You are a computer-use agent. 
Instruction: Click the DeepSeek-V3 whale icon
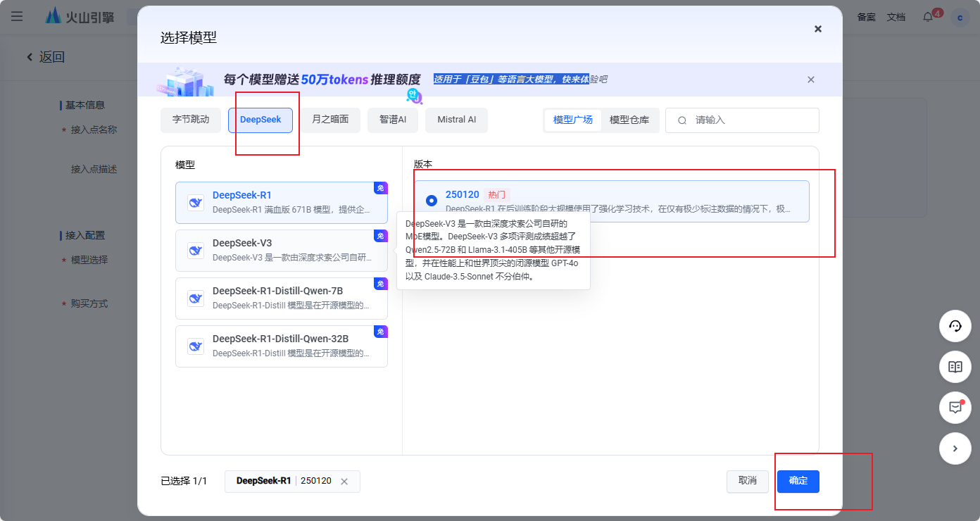pyautogui.click(x=196, y=251)
